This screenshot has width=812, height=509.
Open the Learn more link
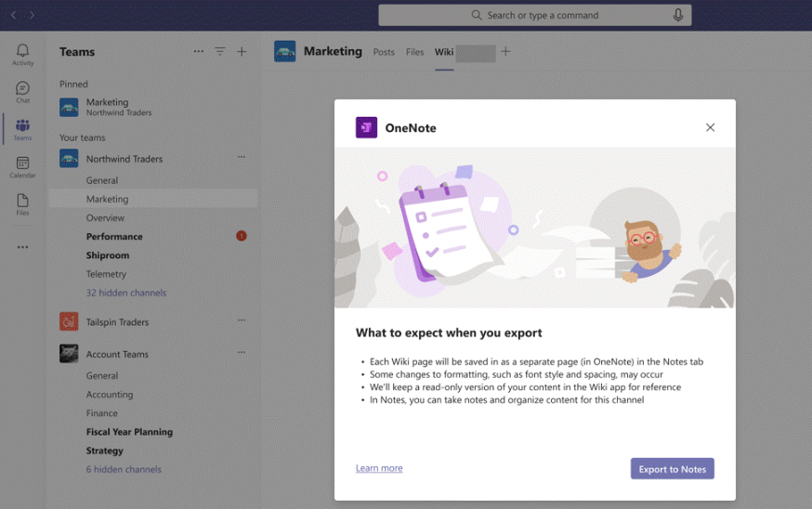379,468
